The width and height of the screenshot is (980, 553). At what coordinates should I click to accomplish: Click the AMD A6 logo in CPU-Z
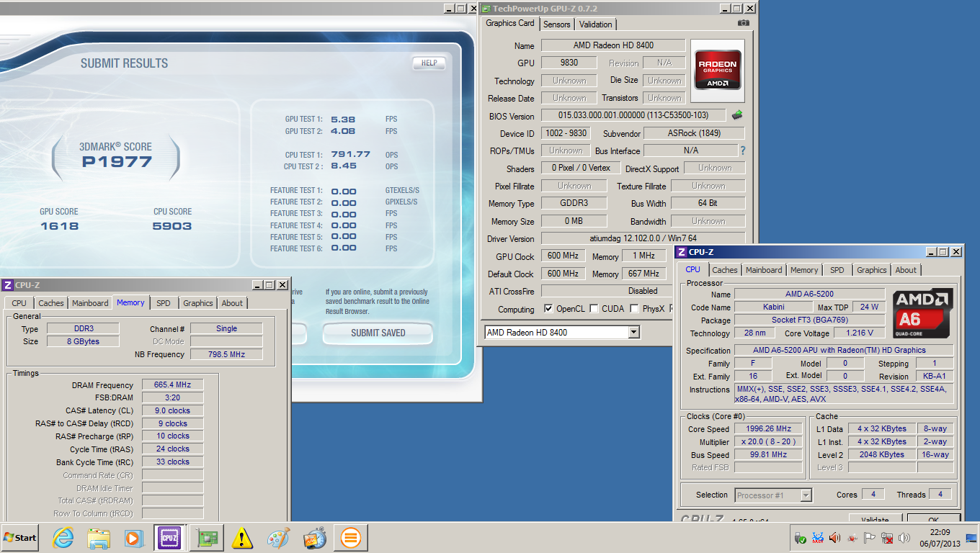click(923, 314)
